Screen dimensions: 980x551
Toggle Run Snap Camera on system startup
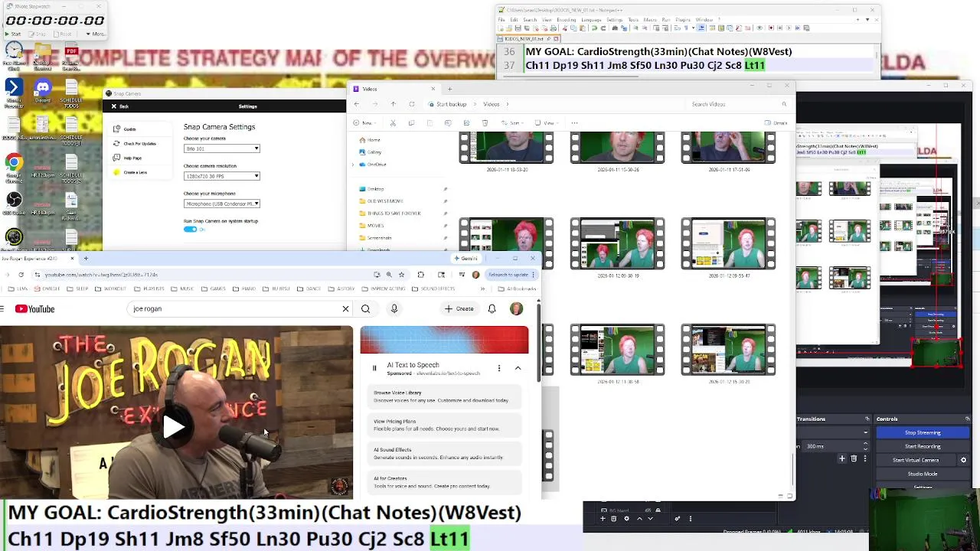[190, 230]
